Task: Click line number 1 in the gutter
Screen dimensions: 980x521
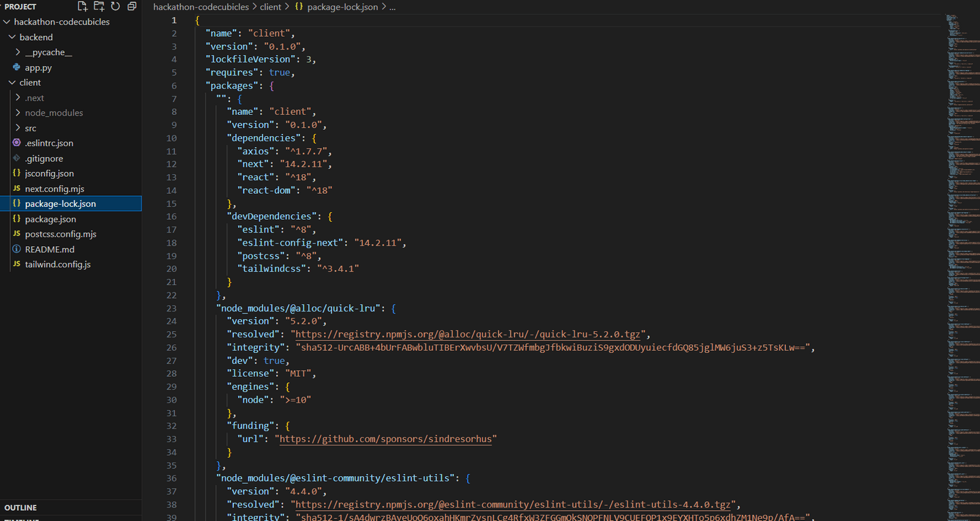Action: click(174, 20)
